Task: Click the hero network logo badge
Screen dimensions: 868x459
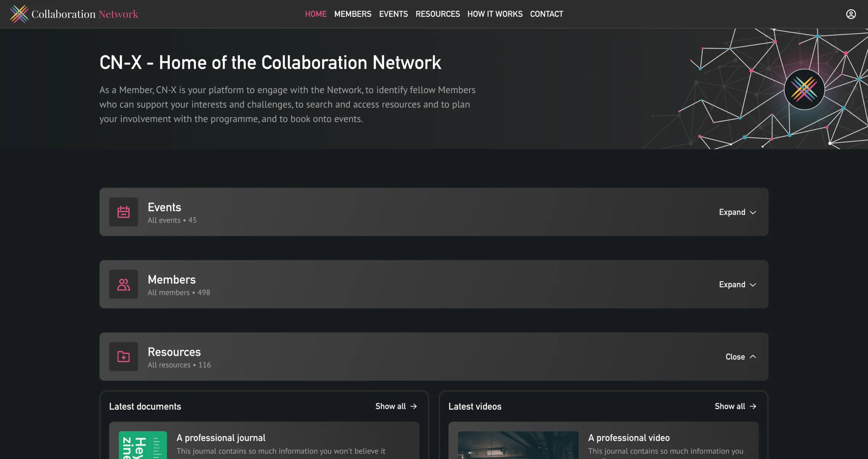Action: (x=804, y=89)
